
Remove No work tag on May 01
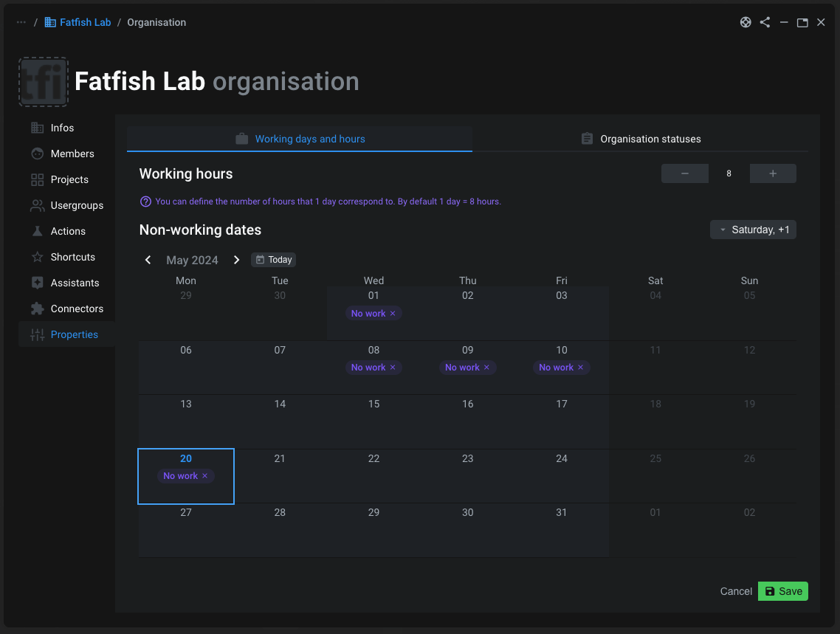[x=393, y=314]
